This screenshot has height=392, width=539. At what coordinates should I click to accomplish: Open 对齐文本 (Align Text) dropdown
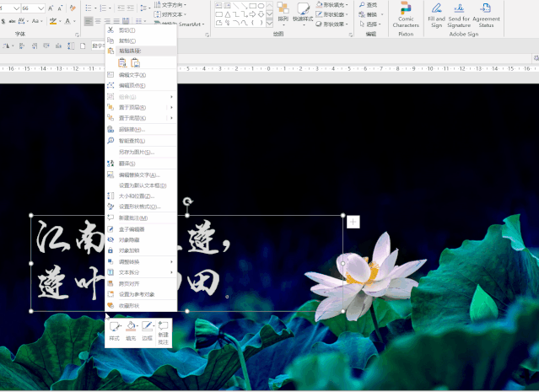(170, 14)
